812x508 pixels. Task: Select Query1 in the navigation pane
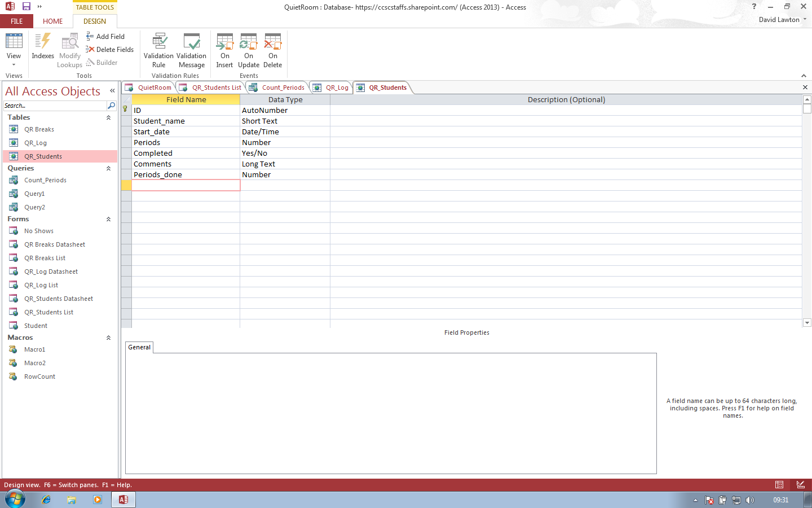click(60, 194)
